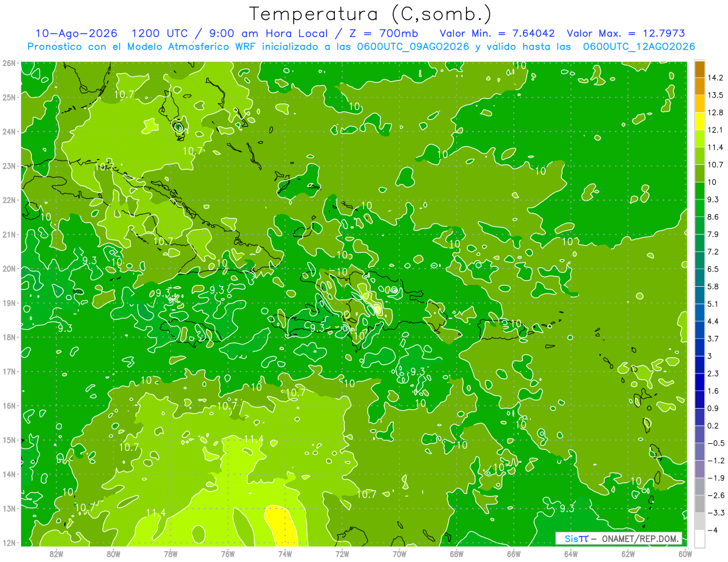
Task: Click the '19N' latitude axis label
Action: click(x=9, y=303)
